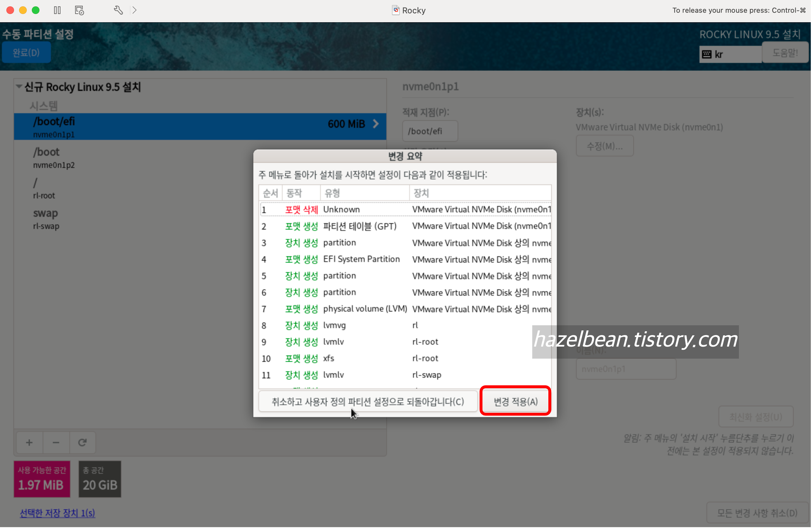Select row 1 포맷 삭제 Unknown

coord(405,210)
